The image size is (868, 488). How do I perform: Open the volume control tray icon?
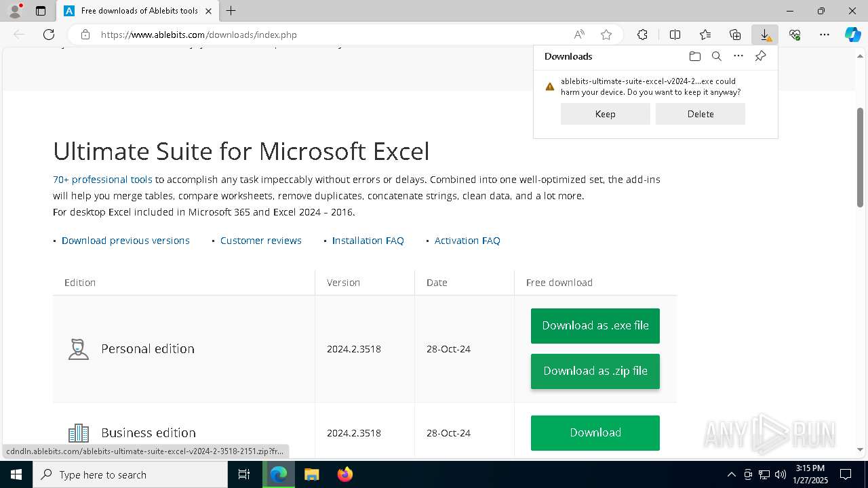pos(781,474)
